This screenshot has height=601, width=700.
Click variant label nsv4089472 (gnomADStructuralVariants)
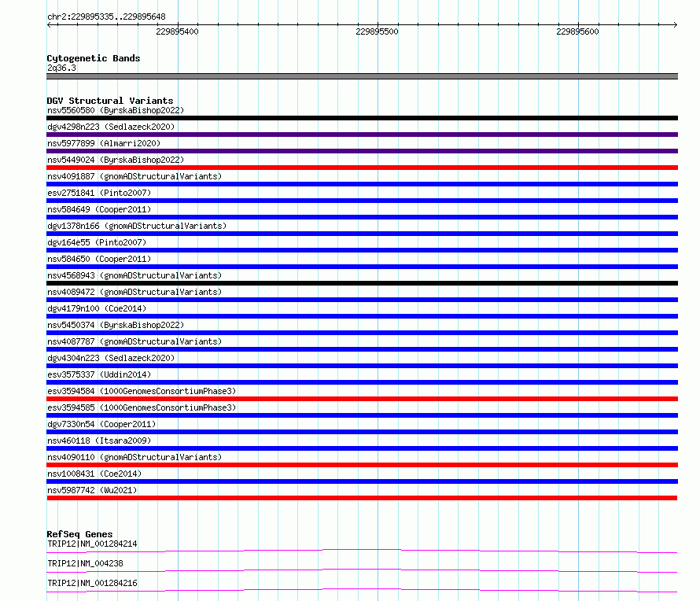[134, 292]
